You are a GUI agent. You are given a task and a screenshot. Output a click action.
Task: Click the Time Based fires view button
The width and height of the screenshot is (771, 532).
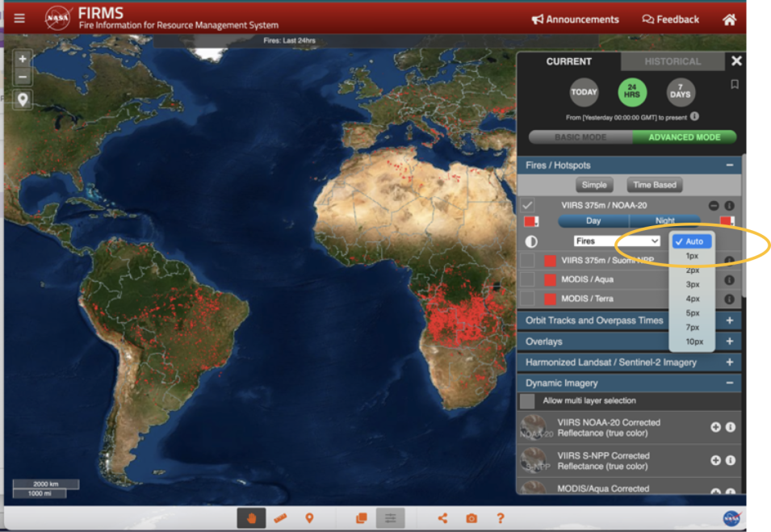(655, 185)
